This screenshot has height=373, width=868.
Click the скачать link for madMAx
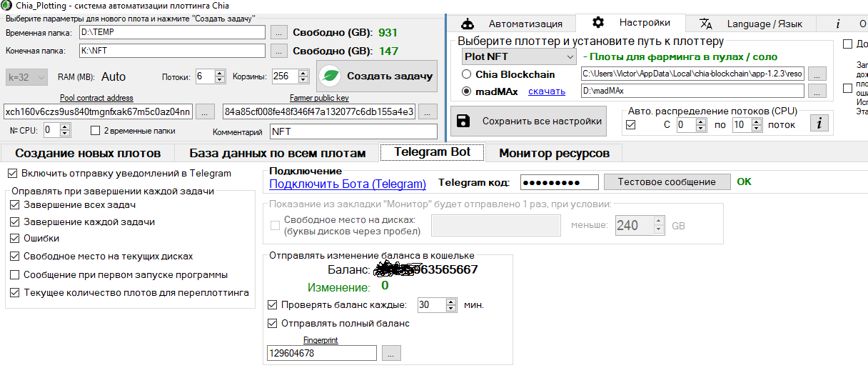(546, 91)
